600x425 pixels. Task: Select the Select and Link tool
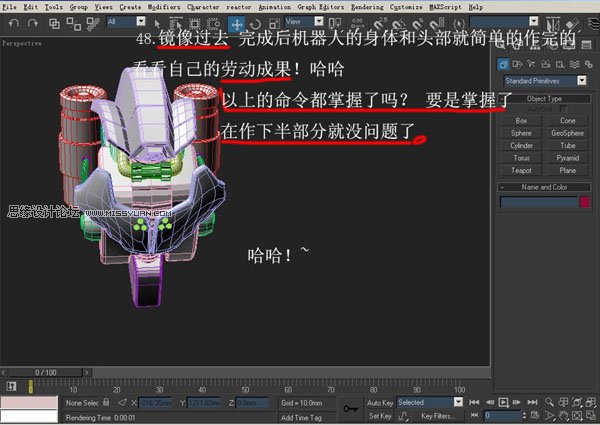[x=54, y=24]
